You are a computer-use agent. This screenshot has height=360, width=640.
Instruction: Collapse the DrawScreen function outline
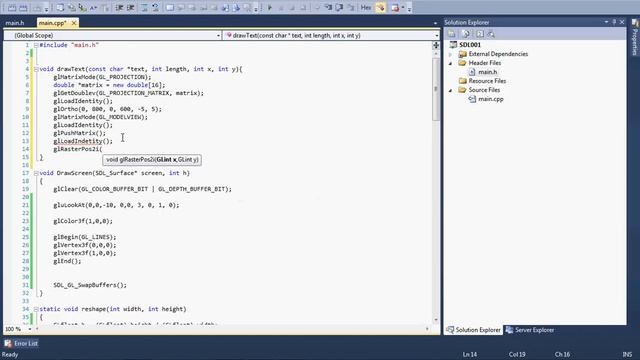coord(36,173)
